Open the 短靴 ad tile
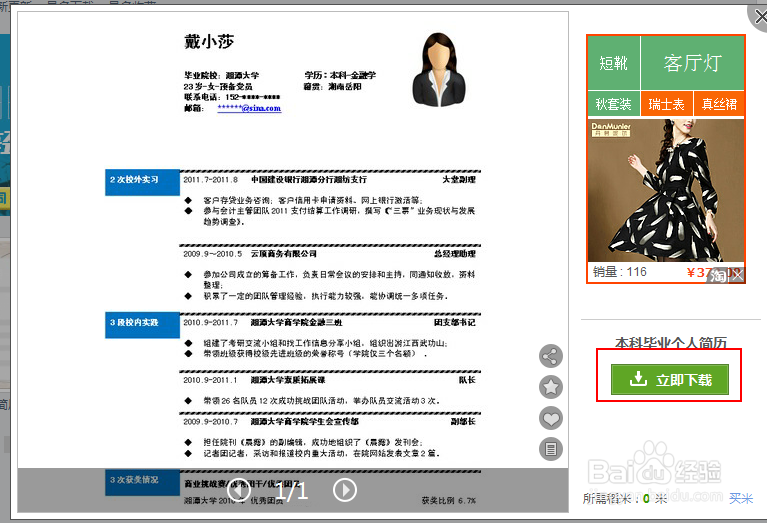This screenshot has height=523, width=767. click(614, 63)
